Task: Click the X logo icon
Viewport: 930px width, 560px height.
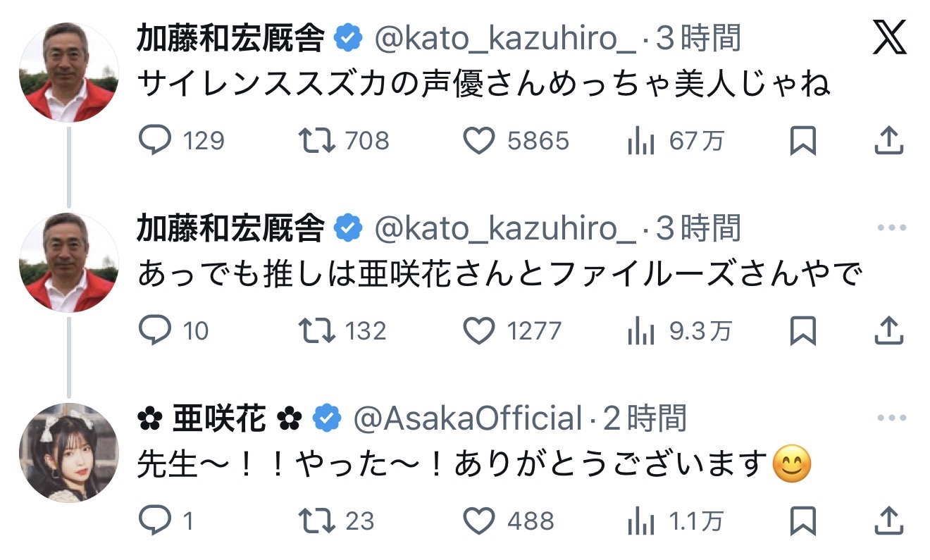Action: pyautogui.click(x=889, y=38)
